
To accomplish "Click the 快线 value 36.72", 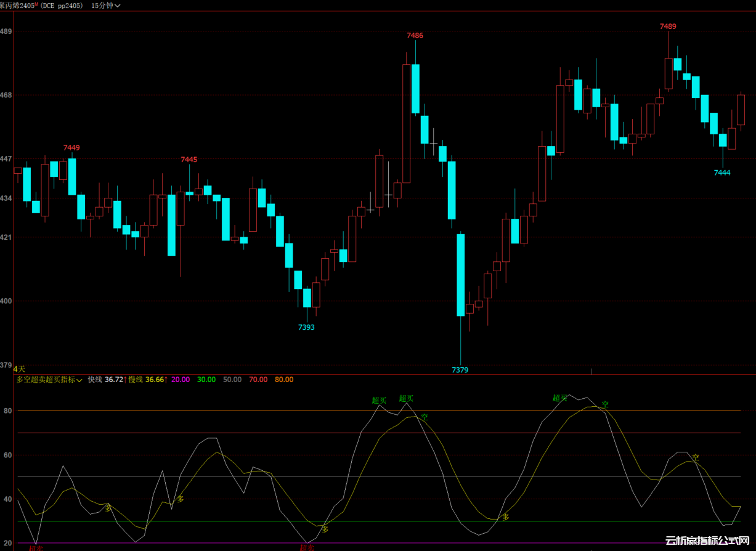I will 115,380.
